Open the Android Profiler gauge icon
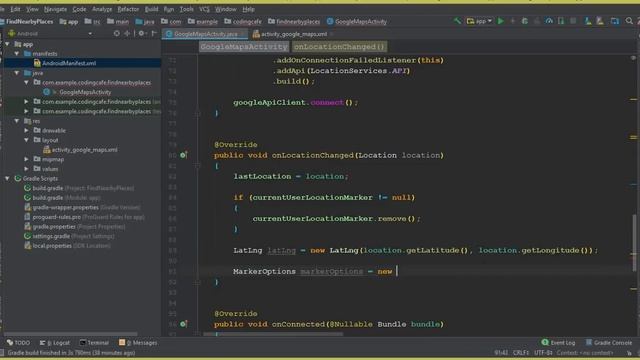 549,21
